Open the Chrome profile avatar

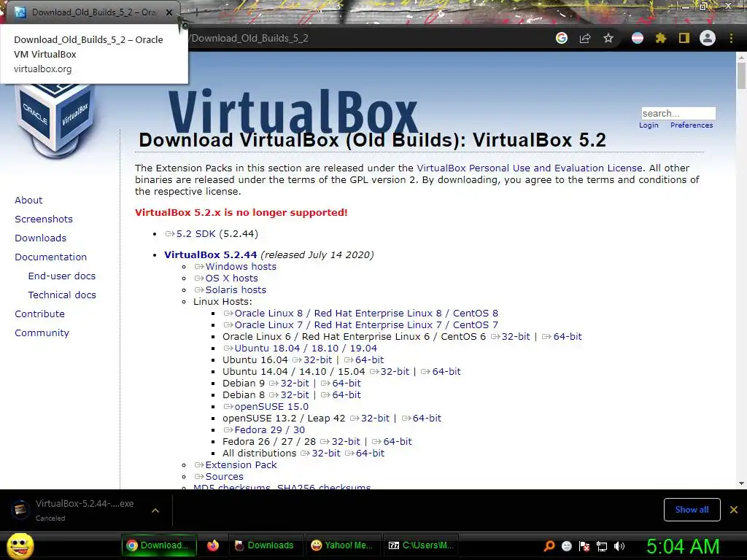click(708, 38)
